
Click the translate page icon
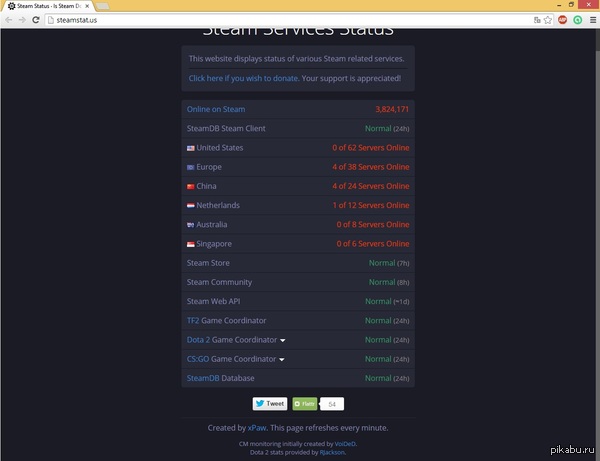tap(537, 20)
